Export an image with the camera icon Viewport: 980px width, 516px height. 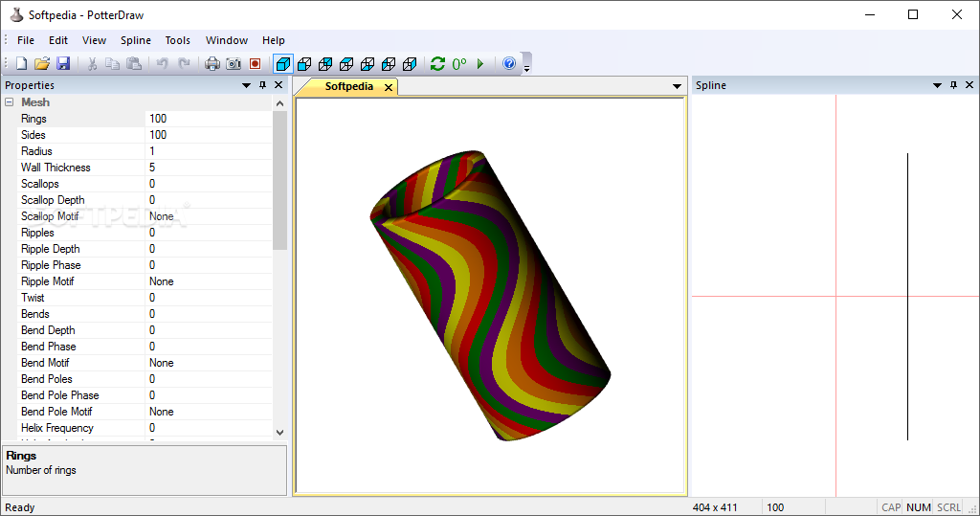tap(234, 64)
